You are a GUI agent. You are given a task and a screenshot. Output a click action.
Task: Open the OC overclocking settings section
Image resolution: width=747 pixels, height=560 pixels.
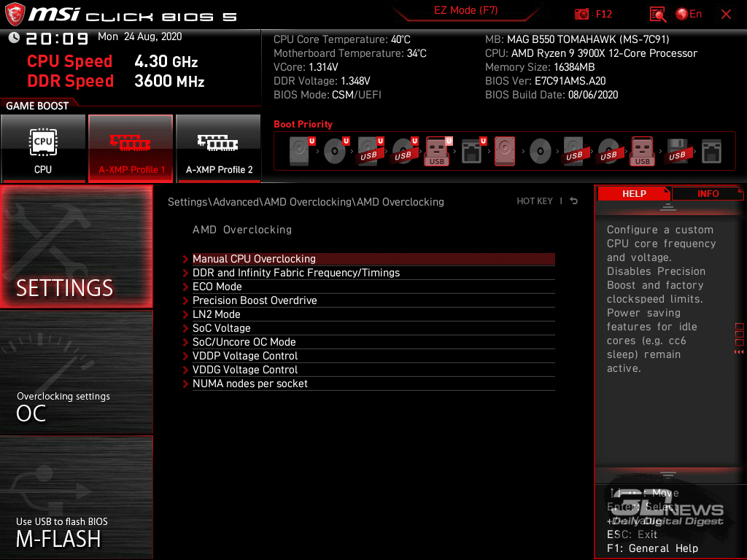(76, 373)
